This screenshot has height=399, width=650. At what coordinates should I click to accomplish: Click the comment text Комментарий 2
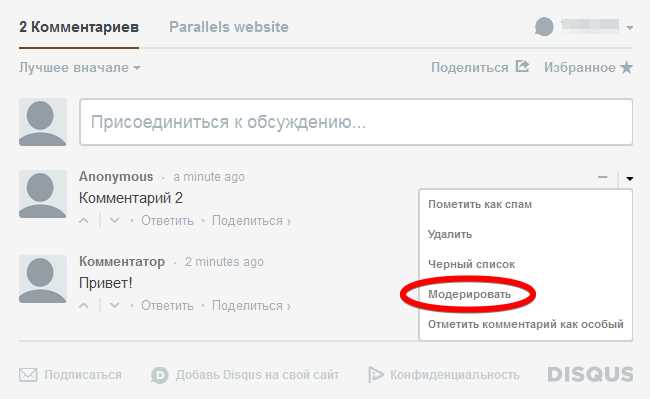click(131, 198)
